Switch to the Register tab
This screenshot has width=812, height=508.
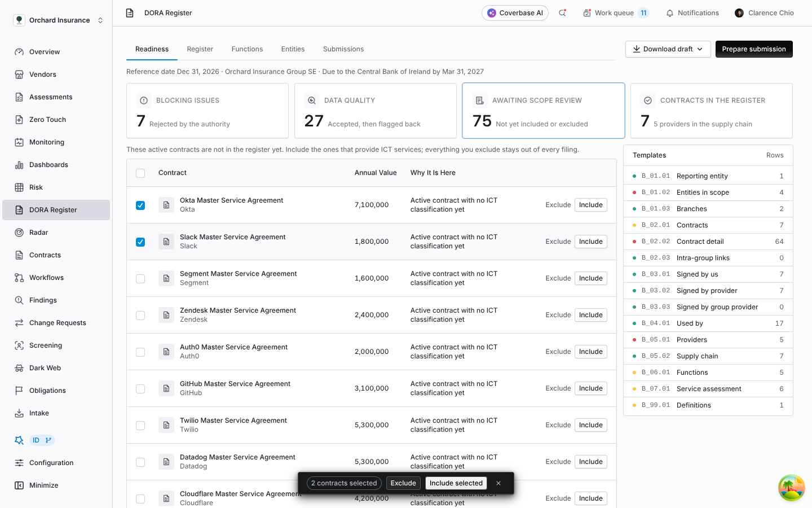click(x=200, y=49)
